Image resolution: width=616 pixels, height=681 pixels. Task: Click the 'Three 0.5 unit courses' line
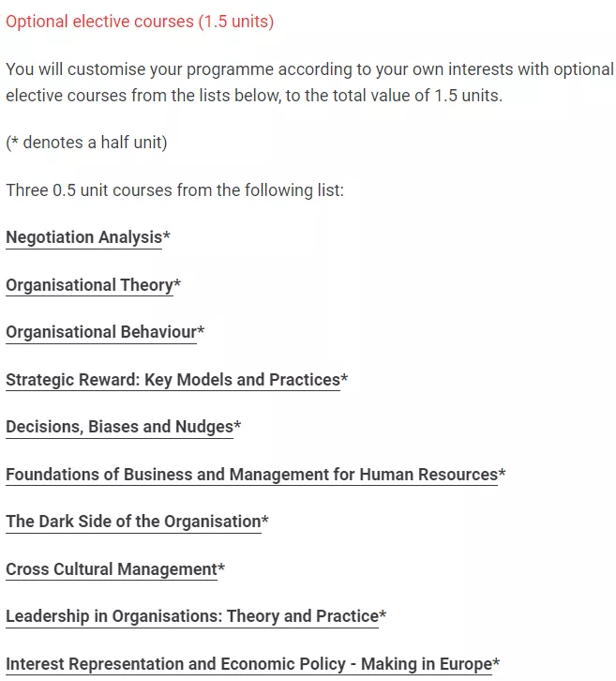click(174, 190)
